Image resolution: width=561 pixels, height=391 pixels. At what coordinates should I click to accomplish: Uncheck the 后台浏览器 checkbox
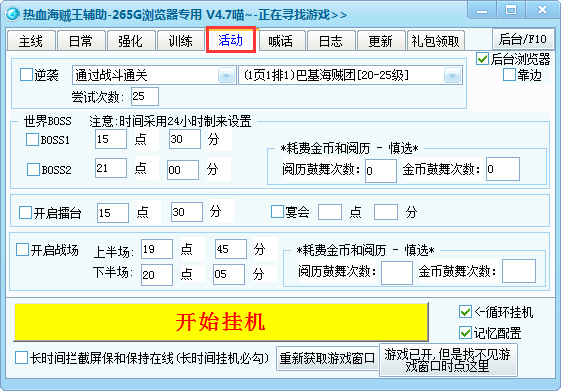pyautogui.click(x=482, y=59)
